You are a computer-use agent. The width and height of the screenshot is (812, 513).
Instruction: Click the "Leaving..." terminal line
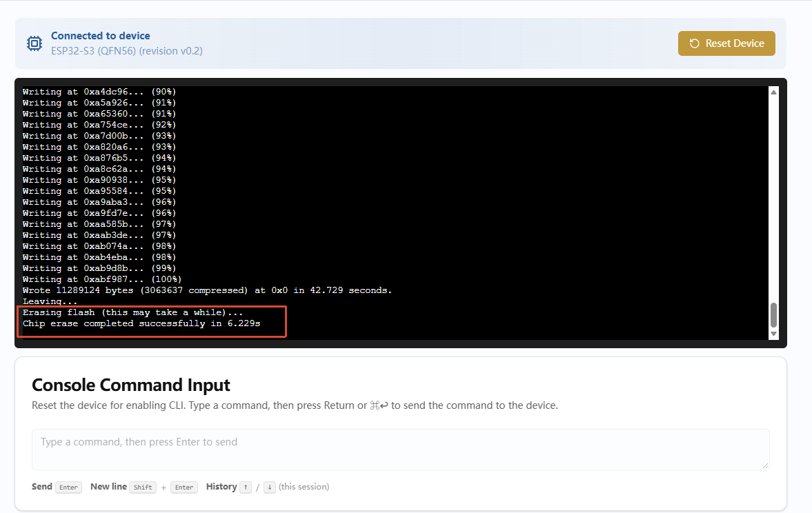50,301
